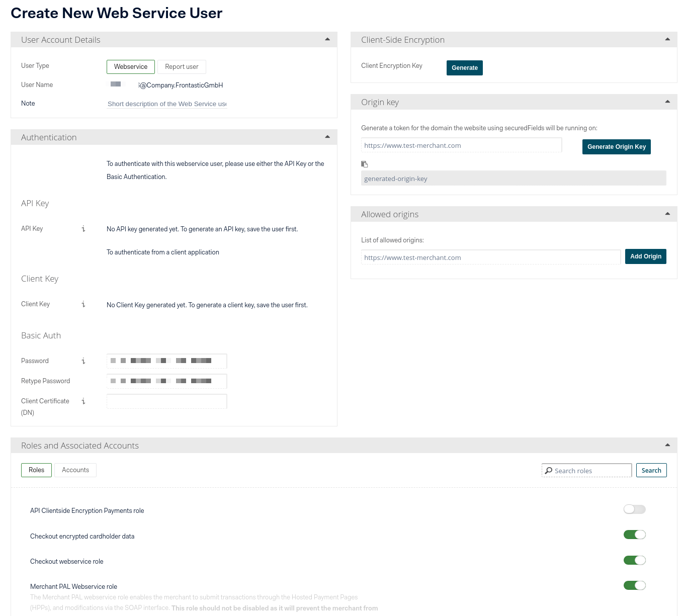The width and height of the screenshot is (682, 616).
Task: Switch to the Accounts tab
Action: (x=75, y=470)
